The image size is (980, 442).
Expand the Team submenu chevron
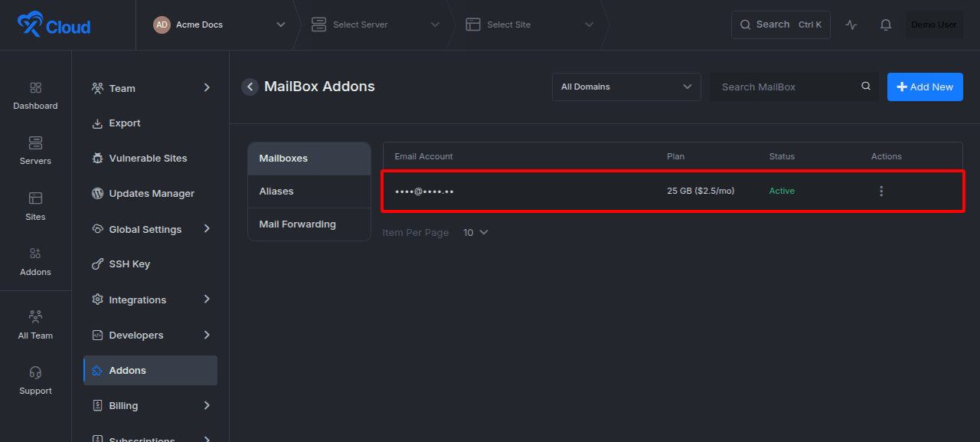[207, 87]
